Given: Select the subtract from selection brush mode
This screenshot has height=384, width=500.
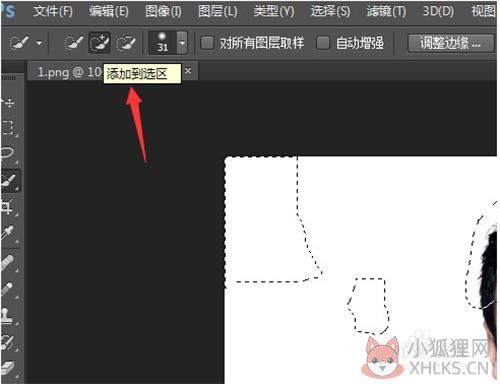Looking at the screenshot, I should [126, 43].
